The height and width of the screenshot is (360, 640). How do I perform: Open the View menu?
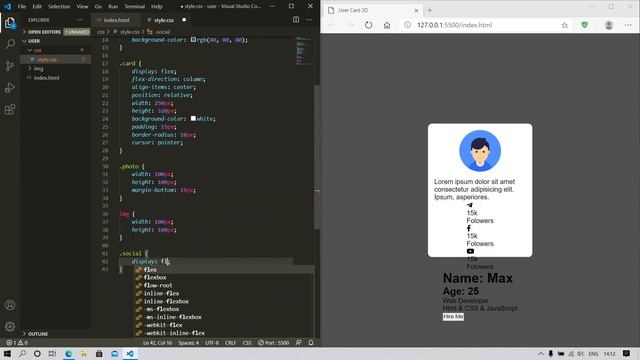point(82,7)
